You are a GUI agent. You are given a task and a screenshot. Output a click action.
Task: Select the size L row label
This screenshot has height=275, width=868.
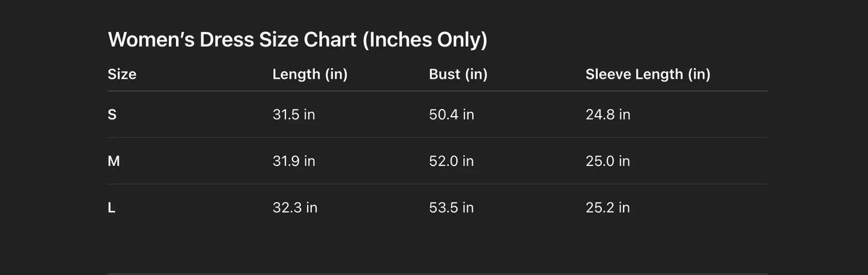(111, 208)
